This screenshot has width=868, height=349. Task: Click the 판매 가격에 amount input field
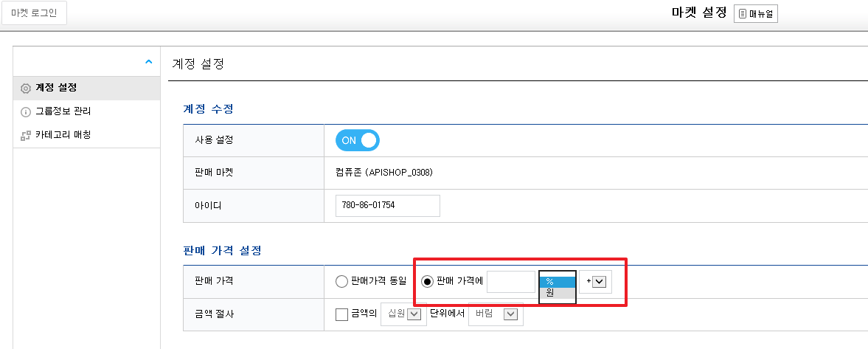tap(511, 281)
